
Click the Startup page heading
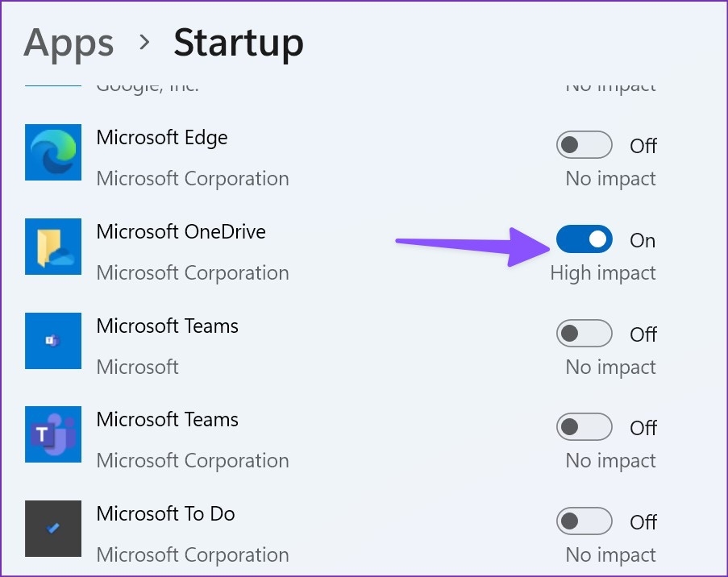239,43
